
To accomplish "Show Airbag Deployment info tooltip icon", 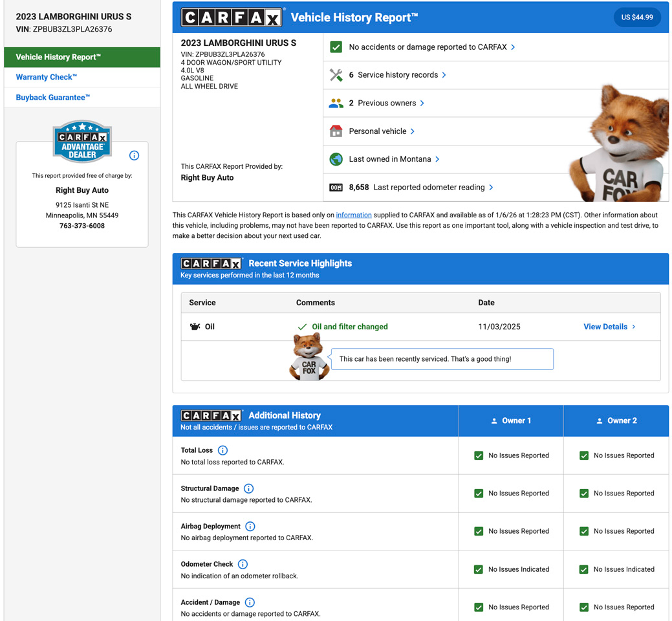I will point(250,527).
